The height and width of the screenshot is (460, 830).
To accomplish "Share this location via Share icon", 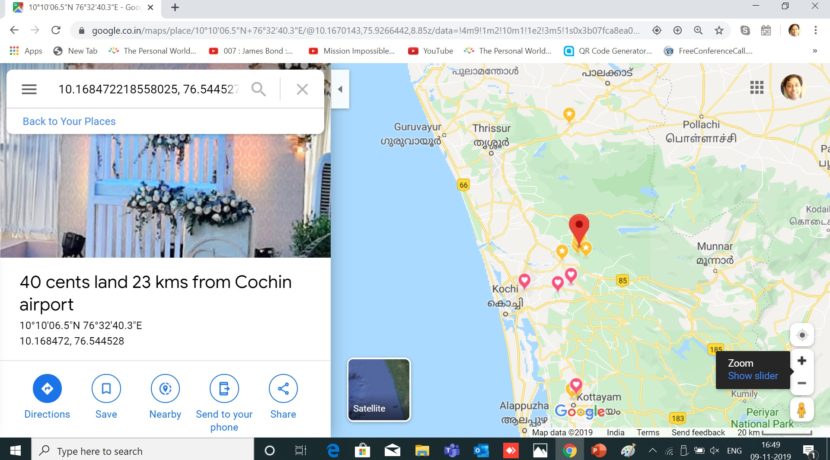I will click(283, 388).
